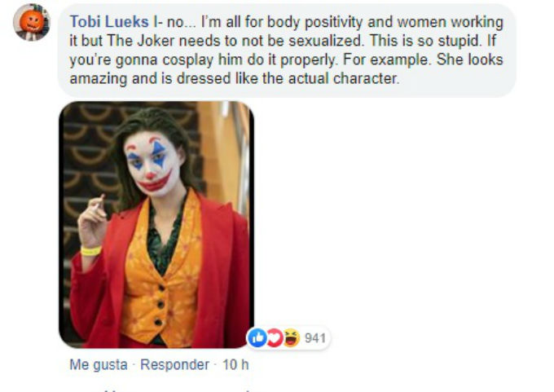The height and width of the screenshot is (392, 554).
Task: Reply using the "Responder" link
Action: 175,364
